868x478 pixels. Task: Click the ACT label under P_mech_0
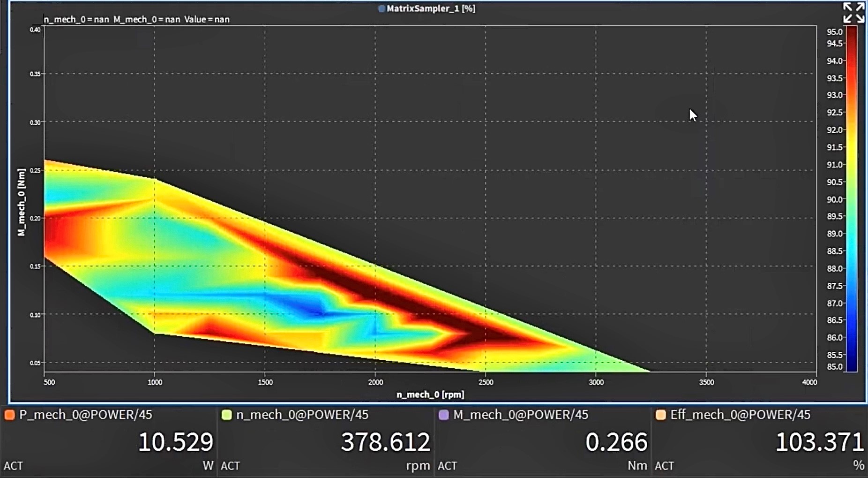[x=13, y=466]
